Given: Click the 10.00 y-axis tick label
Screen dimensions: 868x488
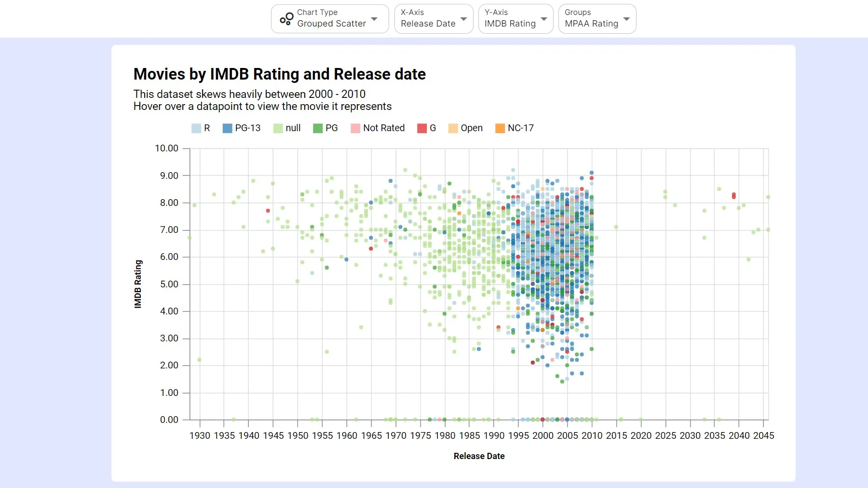Looking at the screenshot, I should (166, 148).
